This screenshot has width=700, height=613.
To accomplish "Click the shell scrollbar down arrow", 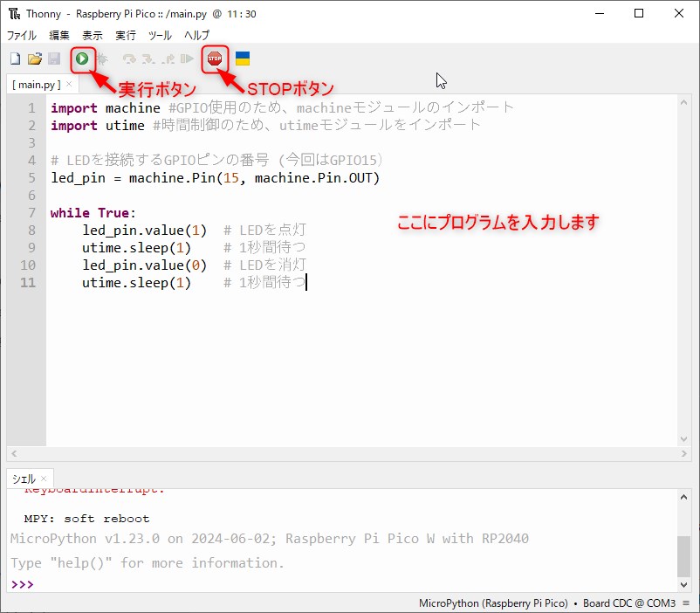I will (683, 584).
